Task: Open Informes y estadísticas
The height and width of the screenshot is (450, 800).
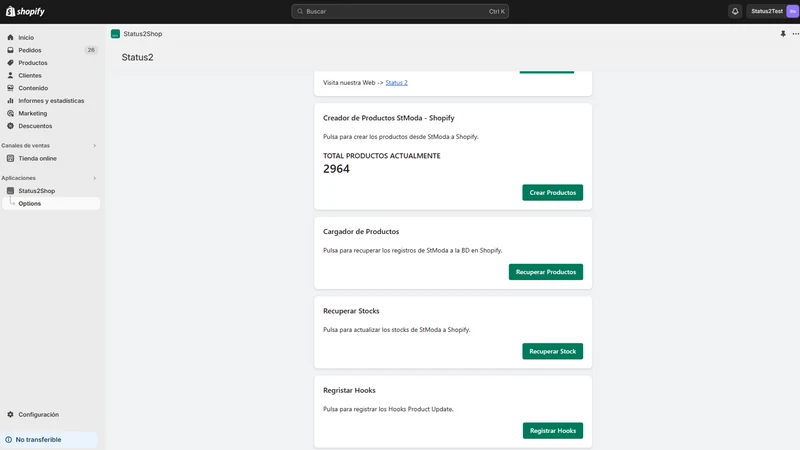Action: pyautogui.click(x=51, y=101)
